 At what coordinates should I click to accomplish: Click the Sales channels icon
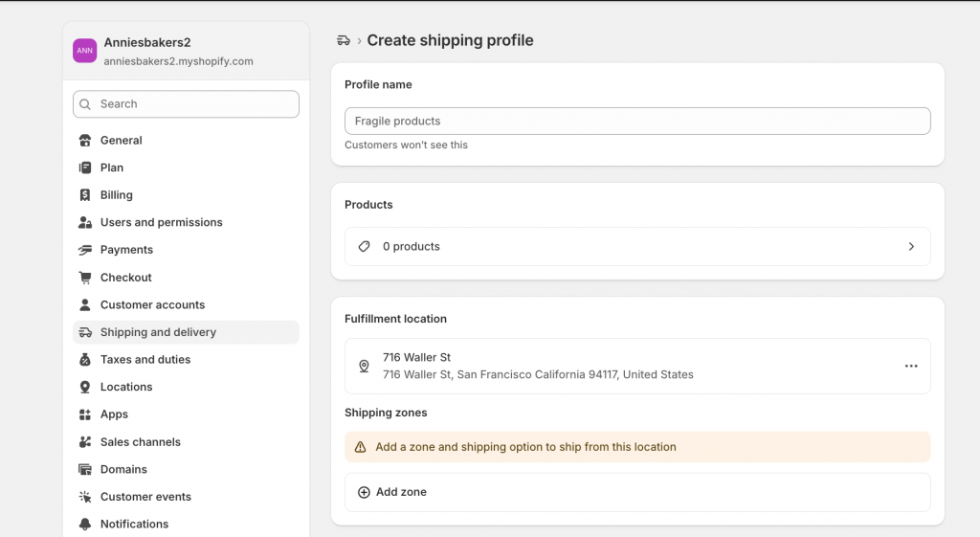coord(85,442)
